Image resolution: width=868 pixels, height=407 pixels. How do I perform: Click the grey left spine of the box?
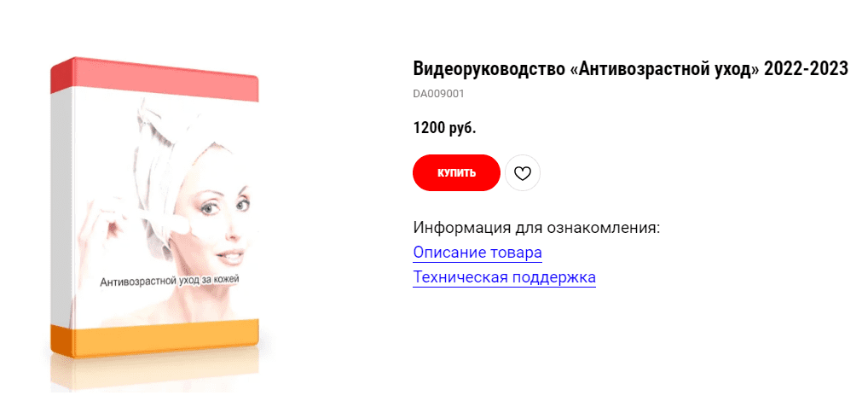(61, 207)
